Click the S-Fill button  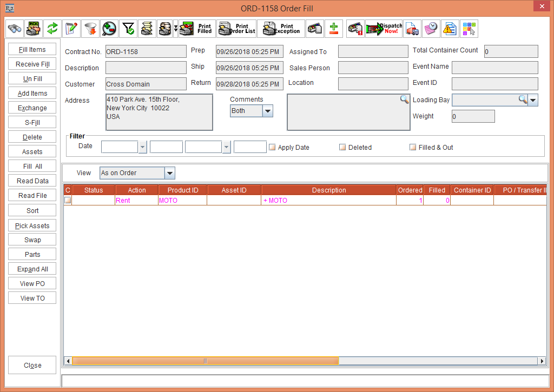tap(32, 123)
